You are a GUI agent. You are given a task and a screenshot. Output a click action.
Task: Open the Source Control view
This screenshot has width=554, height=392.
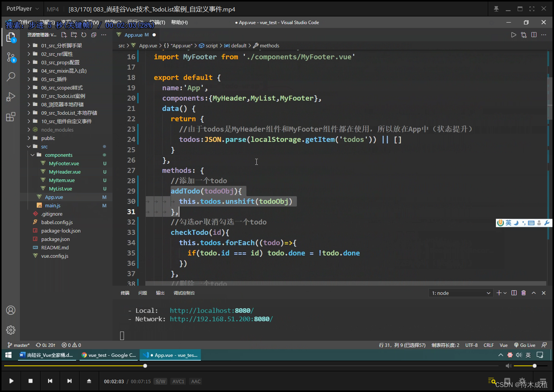tap(11, 57)
